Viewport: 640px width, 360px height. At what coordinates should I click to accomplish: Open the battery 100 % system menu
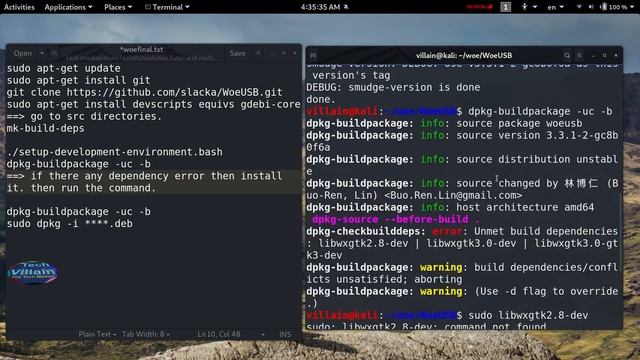pyautogui.click(x=617, y=7)
